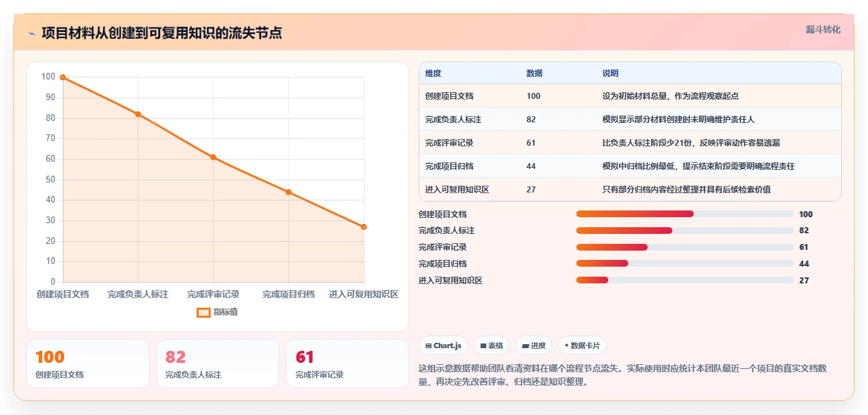Click the chart data point at value 44
The height and width of the screenshot is (415, 868).
288,192
